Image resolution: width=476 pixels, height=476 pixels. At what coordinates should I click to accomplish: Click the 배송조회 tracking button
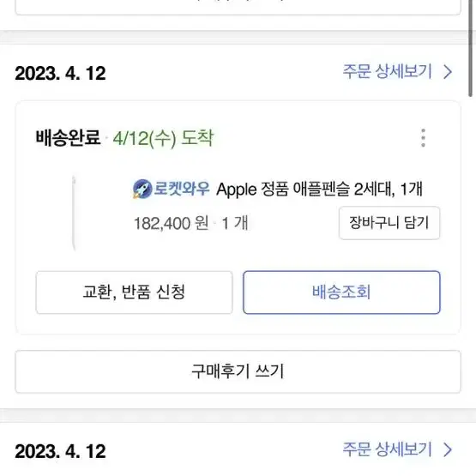(341, 292)
